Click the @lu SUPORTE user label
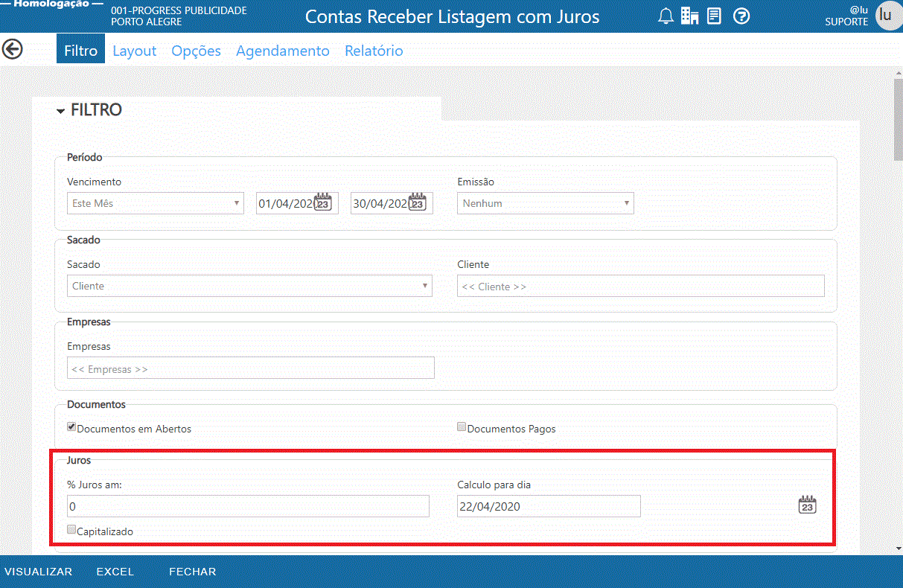This screenshot has height=588, width=903. coord(846,16)
